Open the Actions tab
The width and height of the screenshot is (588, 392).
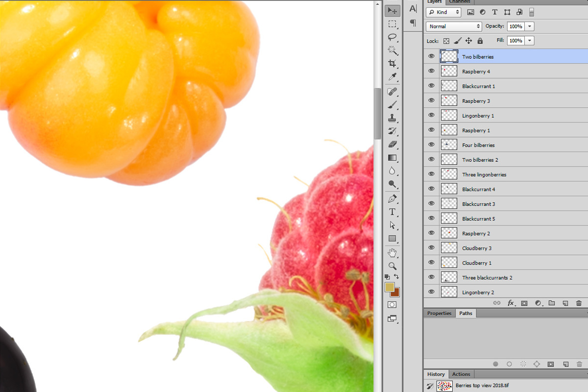click(x=461, y=374)
